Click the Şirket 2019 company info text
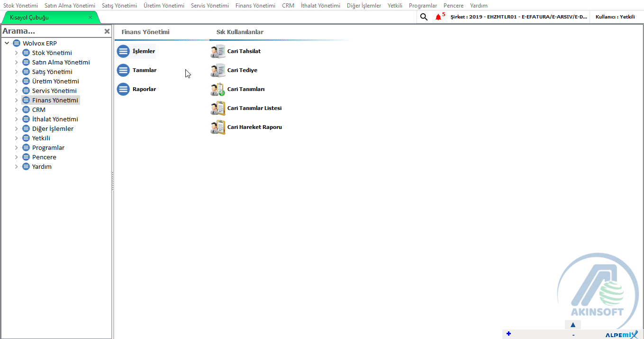Viewport: 644px width, 339px height. coord(519,17)
